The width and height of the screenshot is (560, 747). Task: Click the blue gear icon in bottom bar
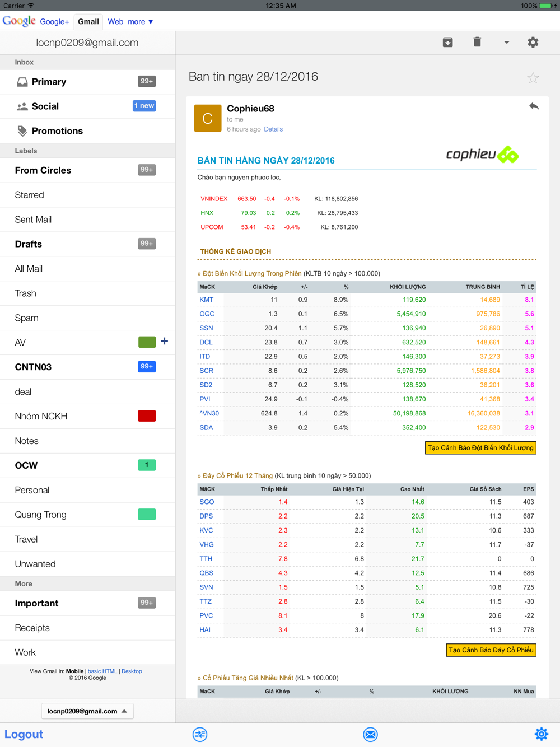coord(541,734)
